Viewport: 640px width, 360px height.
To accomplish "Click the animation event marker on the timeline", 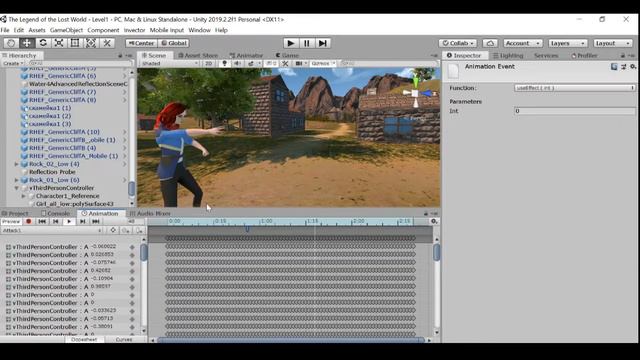I will click(x=247, y=229).
